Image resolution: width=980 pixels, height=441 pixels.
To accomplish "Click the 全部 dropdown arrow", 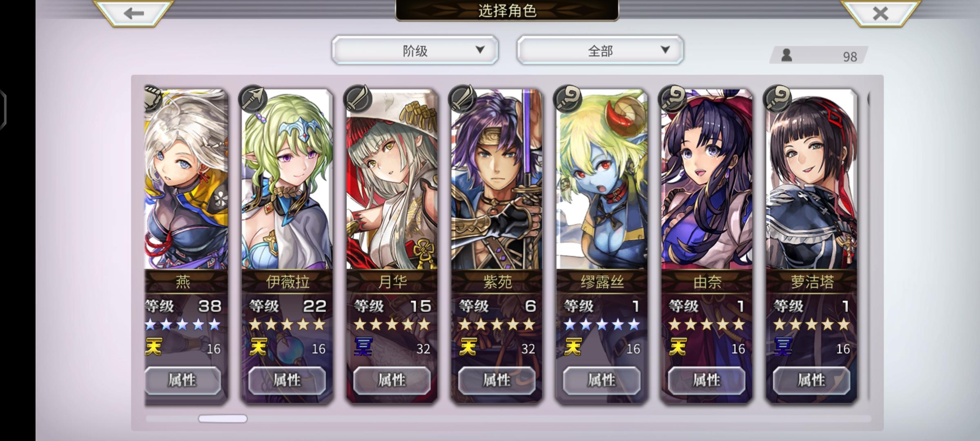I will (665, 49).
